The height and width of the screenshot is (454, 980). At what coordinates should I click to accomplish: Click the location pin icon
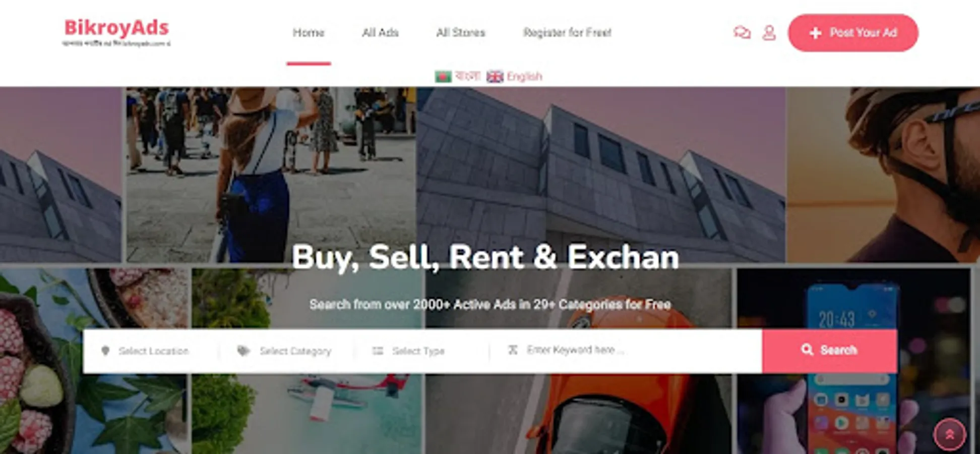click(105, 351)
